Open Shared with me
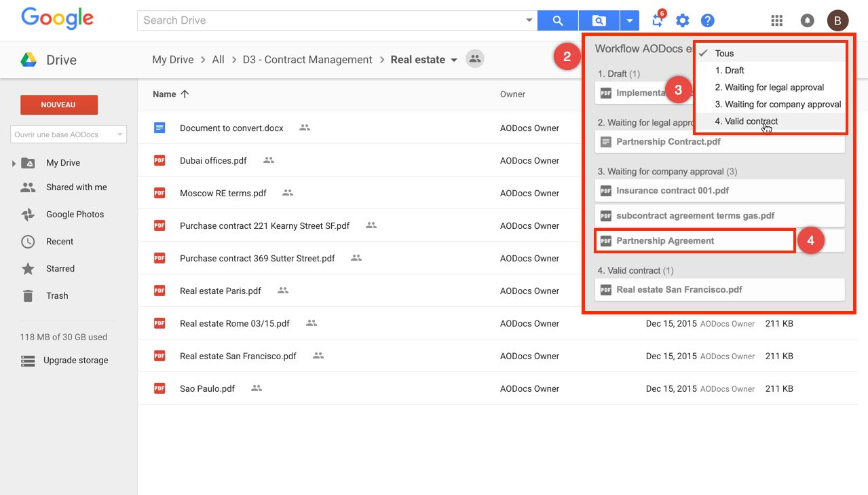 (x=77, y=187)
